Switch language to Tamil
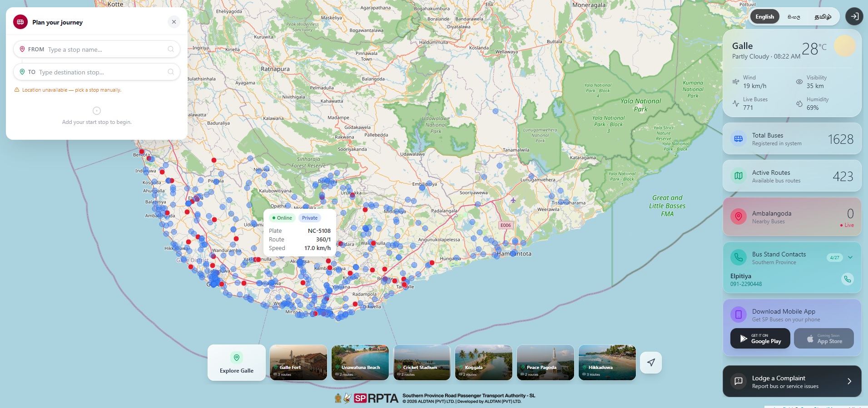This screenshot has height=408, width=868. click(823, 17)
